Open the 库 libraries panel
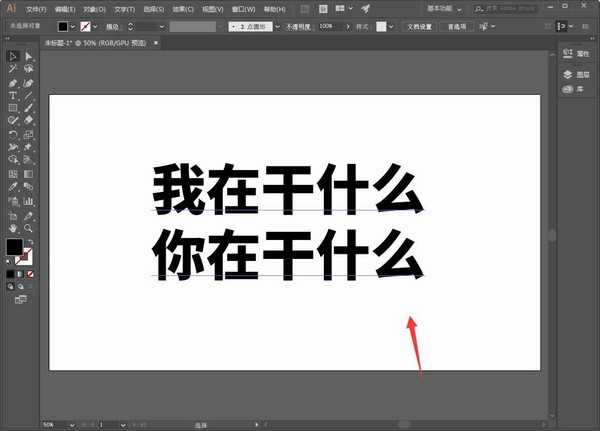The width and height of the screenshot is (600, 431). pyautogui.click(x=573, y=89)
